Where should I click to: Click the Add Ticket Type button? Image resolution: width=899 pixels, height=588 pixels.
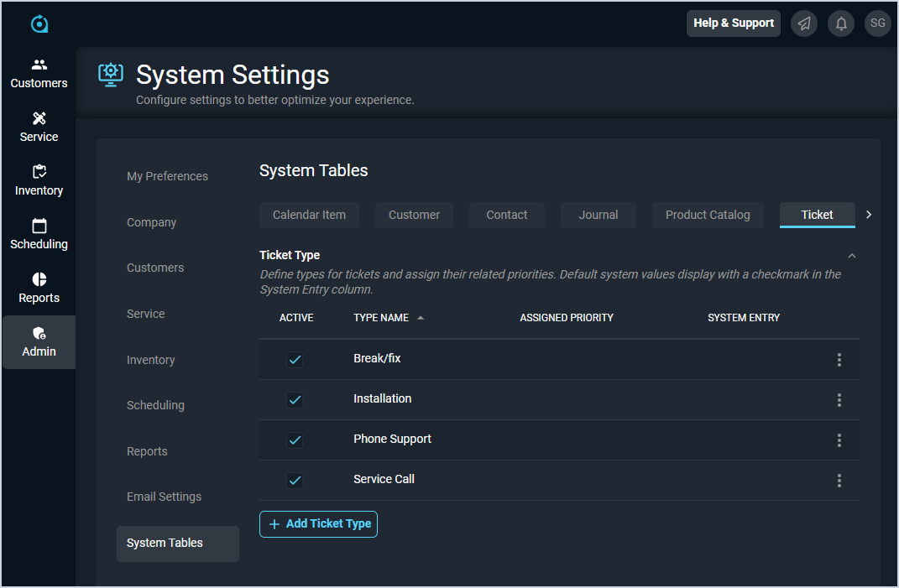click(318, 524)
